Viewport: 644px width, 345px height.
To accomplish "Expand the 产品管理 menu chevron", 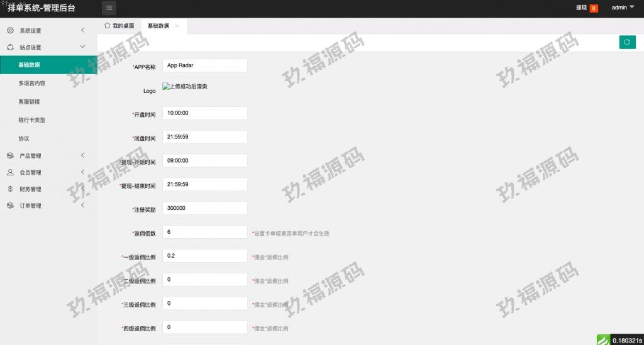I will 83,156.
